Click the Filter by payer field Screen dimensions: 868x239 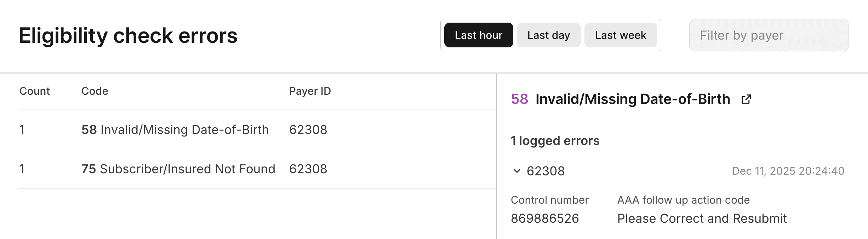pyautogui.click(x=768, y=35)
